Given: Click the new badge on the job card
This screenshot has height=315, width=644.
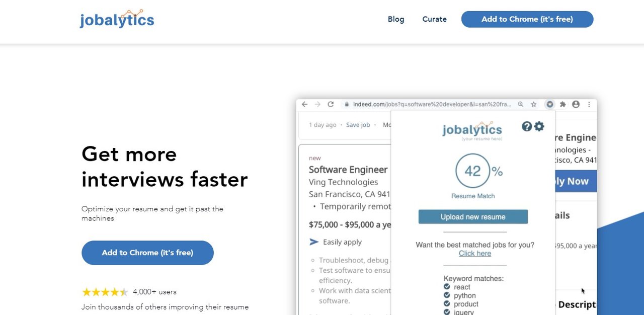Looking at the screenshot, I should coord(314,158).
